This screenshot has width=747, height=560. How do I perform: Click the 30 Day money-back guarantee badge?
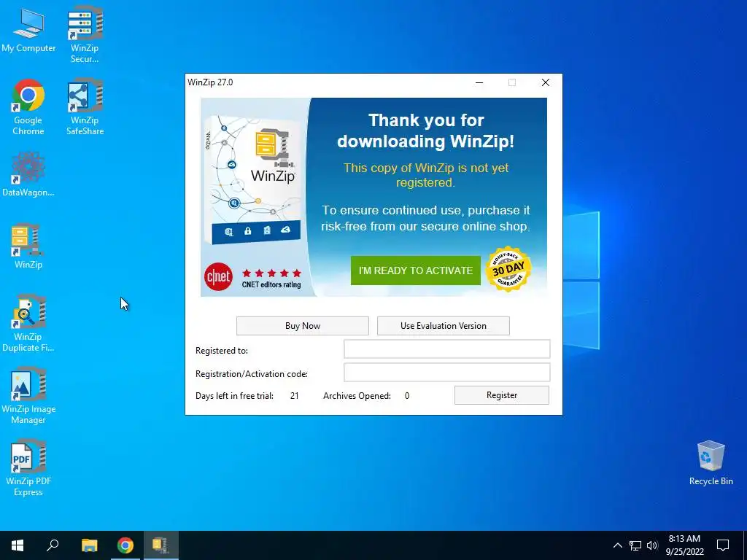point(508,270)
